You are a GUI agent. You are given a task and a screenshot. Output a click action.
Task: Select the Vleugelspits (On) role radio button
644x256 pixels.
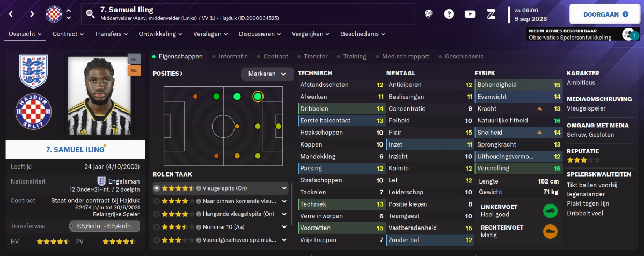tap(157, 188)
